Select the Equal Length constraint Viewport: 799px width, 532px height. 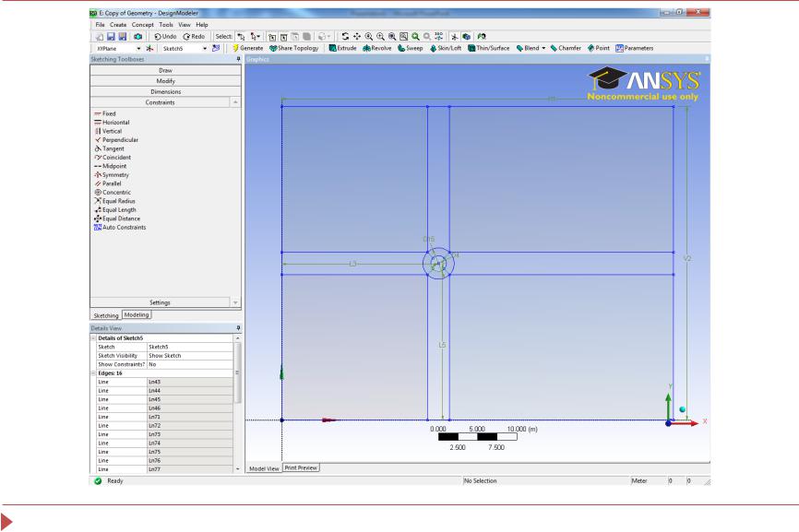115,209
